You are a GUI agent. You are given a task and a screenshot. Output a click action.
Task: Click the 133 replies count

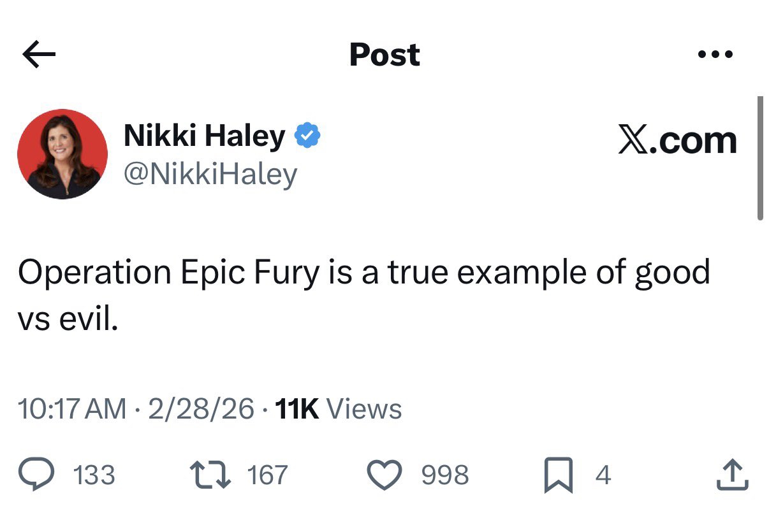[x=94, y=475]
